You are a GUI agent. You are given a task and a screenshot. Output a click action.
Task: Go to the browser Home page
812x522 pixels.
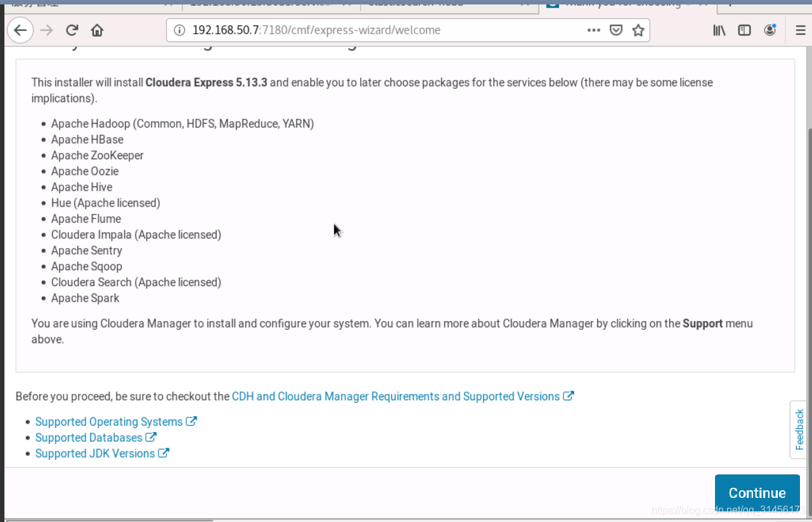pyautogui.click(x=97, y=30)
